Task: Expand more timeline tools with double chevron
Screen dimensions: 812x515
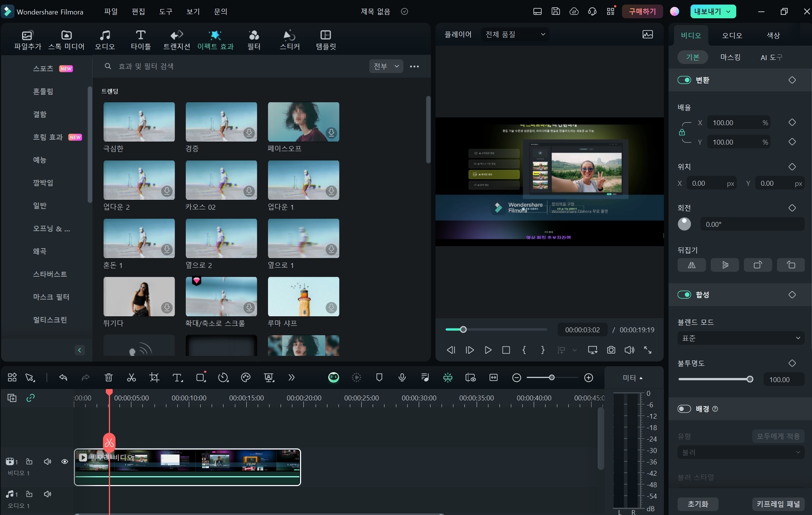Action: [x=291, y=377]
